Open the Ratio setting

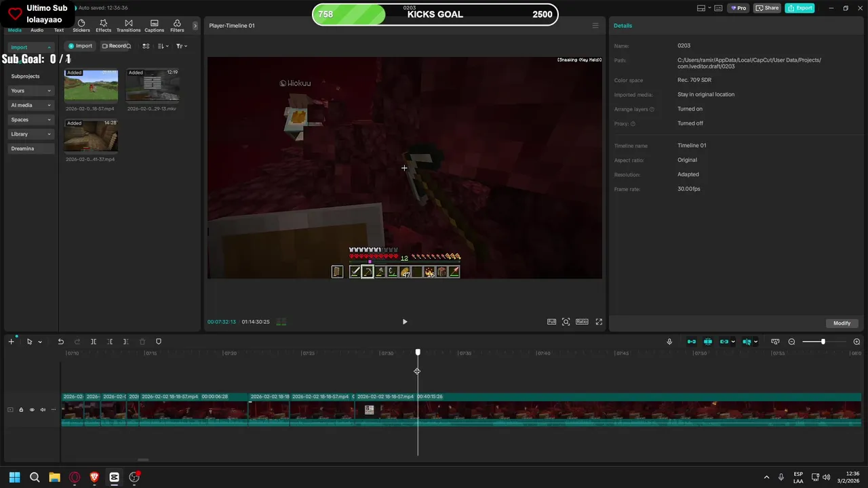point(582,322)
